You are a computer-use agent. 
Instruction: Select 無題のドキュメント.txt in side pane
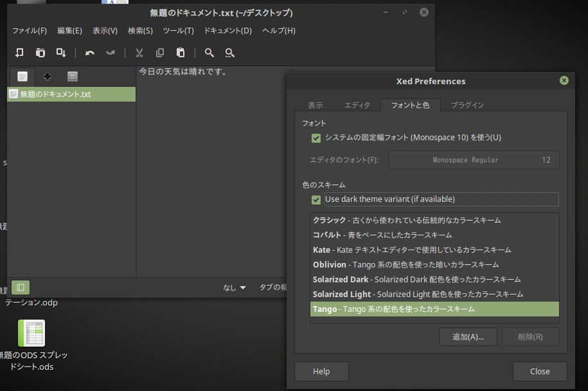click(71, 94)
